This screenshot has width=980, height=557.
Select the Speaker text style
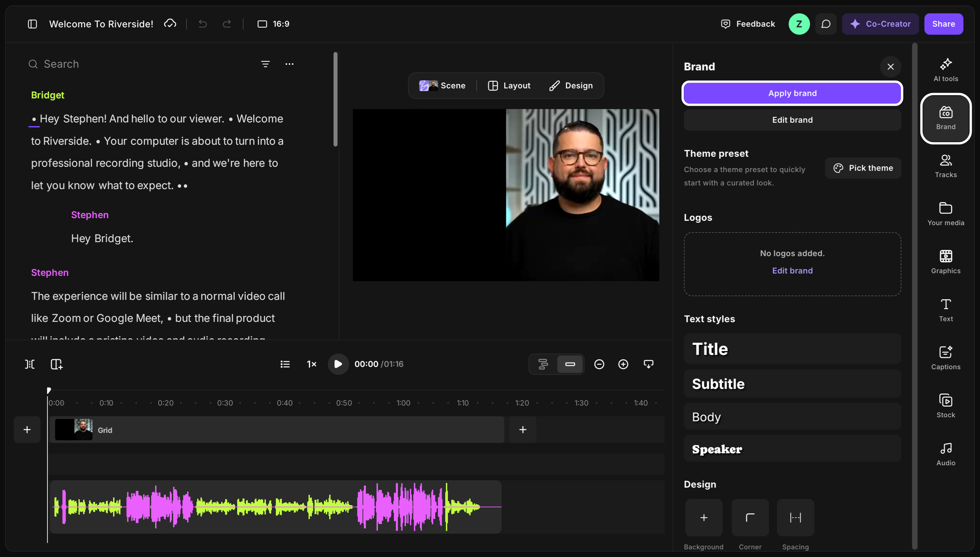pos(792,448)
